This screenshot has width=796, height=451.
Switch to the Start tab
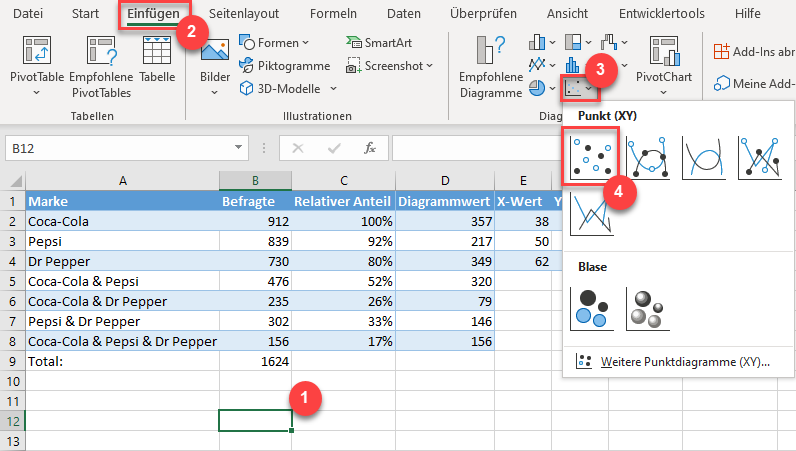point(85,14)
